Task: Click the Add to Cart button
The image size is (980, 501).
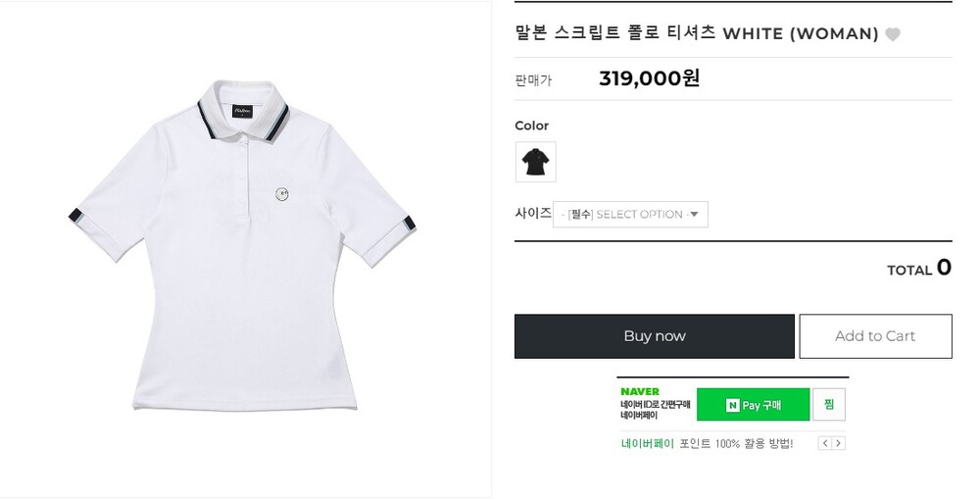Action: pos(874,336)
